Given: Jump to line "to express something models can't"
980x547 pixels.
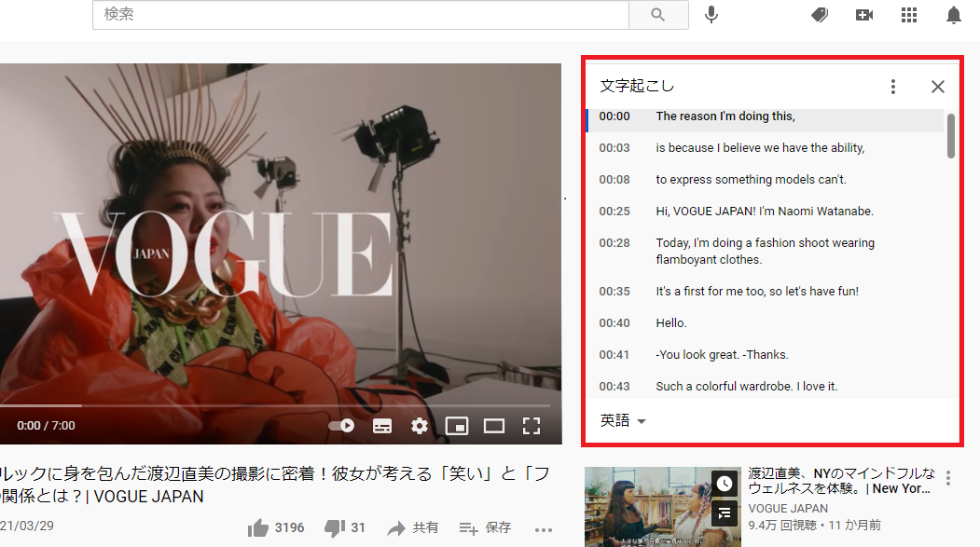Looking at the screenshot, I should (766, 180).
